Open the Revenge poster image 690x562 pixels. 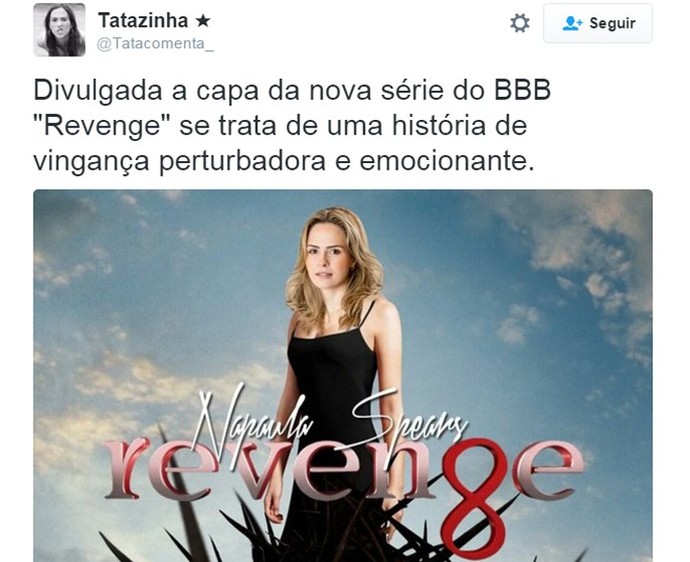tap(343, 375)
